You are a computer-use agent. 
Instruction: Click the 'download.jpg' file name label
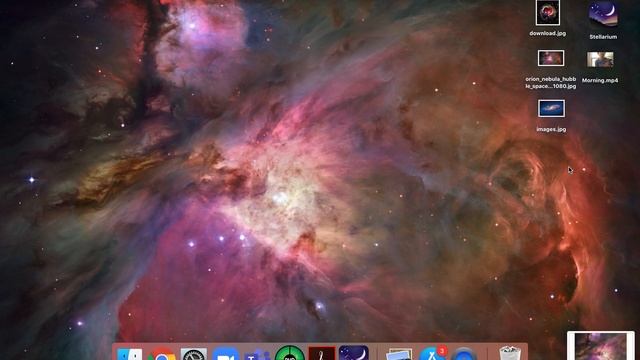pos(548,33)
